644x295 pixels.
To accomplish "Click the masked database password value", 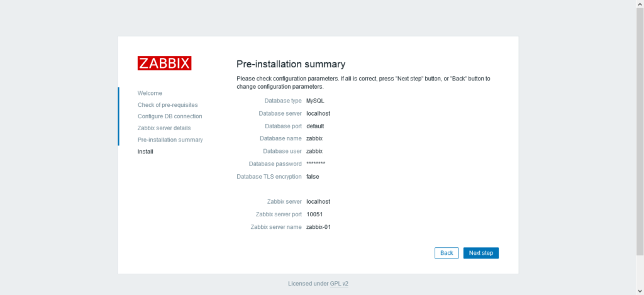I will pos(316,164).
